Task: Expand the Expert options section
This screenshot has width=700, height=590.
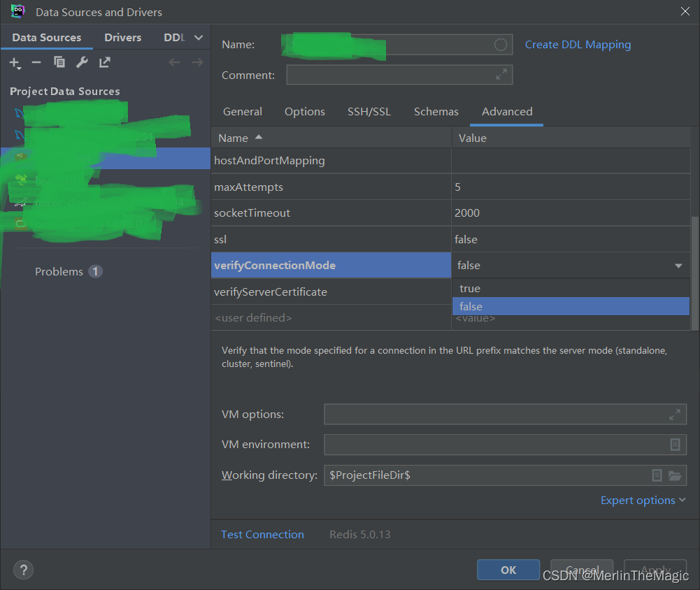Action: click(x=643, y=500)
